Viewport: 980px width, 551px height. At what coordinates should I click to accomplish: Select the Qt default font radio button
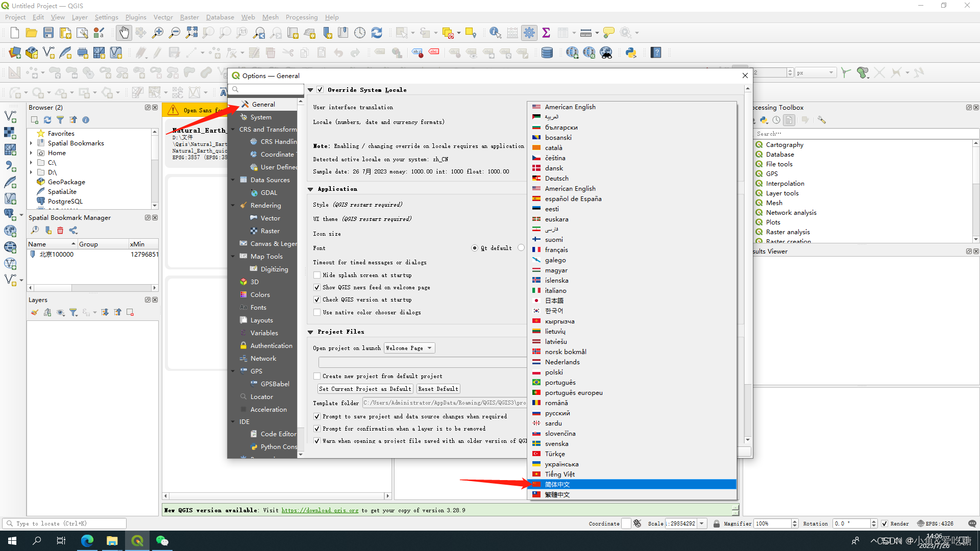[475, 248]
